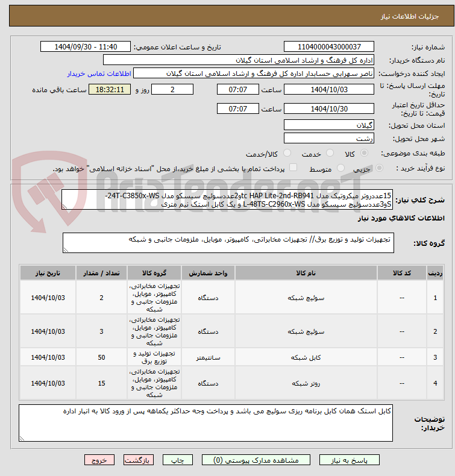Click the نام کالا column header
The image size is (455, 476).
(x=306, y=273)
